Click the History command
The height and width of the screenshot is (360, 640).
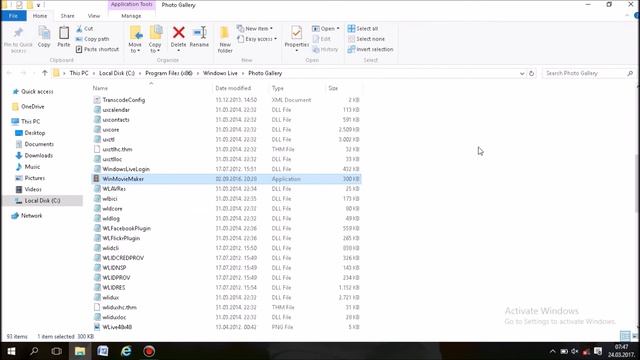325,49
